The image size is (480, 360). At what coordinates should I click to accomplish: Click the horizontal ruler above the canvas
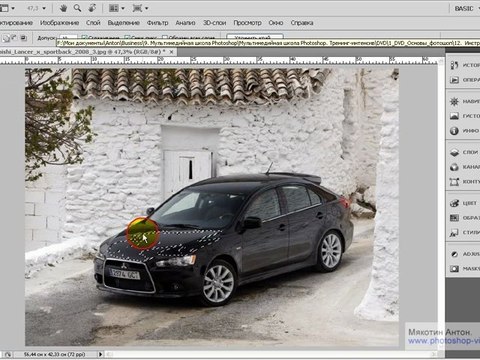[218, 60]
